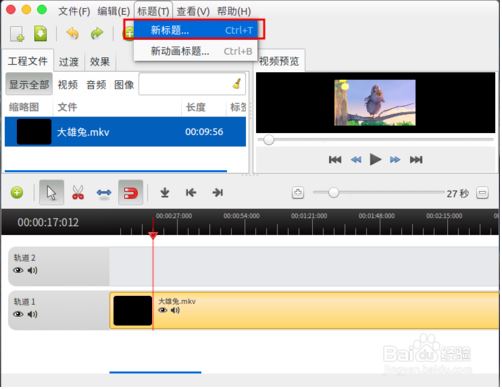This screenshot has height=389, width=502.
Task: Switch to 工程文件 tab
Action: 28,61
